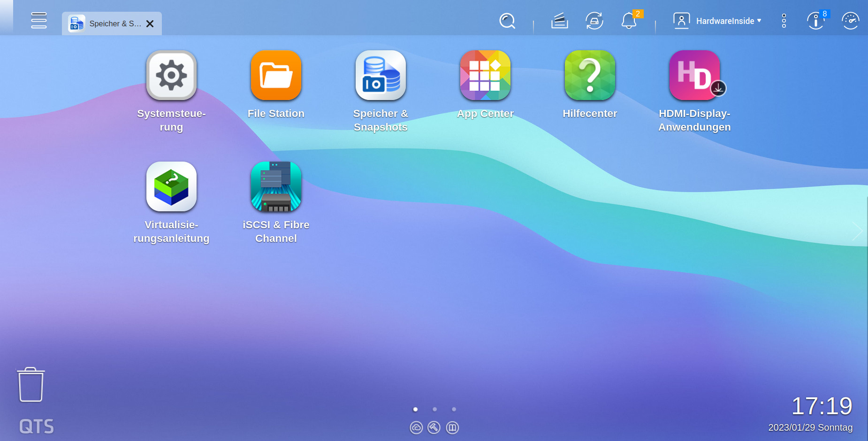Screen dimensions: 868x441
Task: Show notifications via the bell icon
Action: point(629,21)
